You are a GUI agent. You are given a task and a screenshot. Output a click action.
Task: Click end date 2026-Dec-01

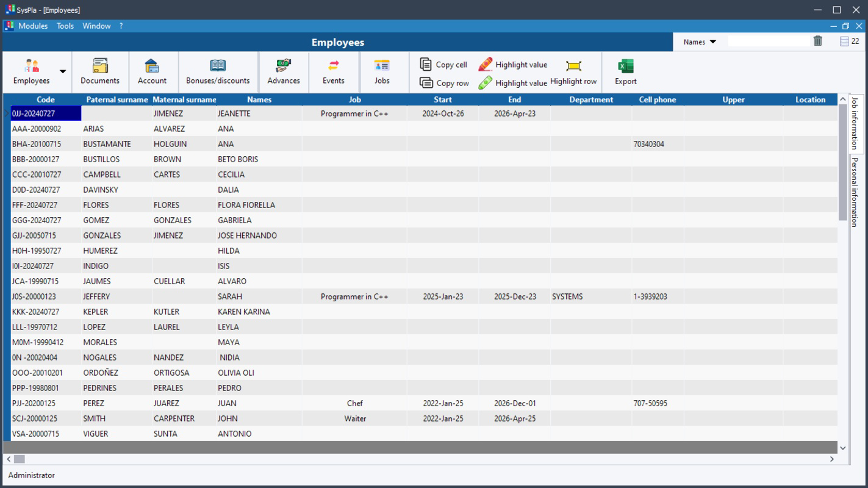(x=514, y=403)
